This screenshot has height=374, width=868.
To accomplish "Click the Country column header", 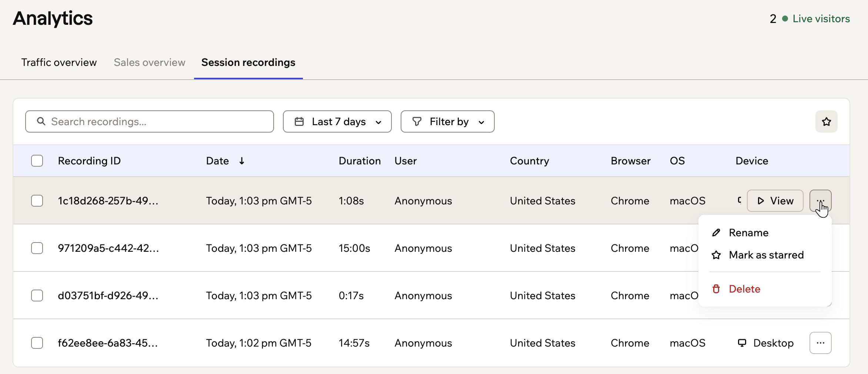I will pos(529,161).
